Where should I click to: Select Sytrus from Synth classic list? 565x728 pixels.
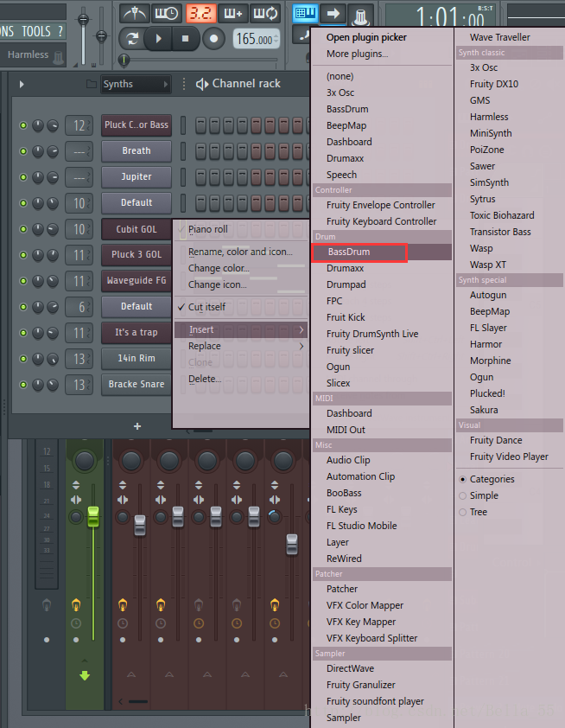click(x=482, y=199)
